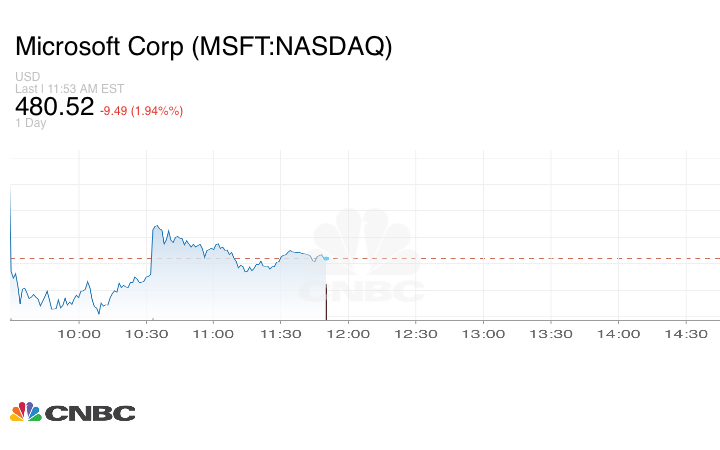Click the 480.52 last price value
This screenshot has height=450, width=720.
pyautogui.click(x=54, y=107)
